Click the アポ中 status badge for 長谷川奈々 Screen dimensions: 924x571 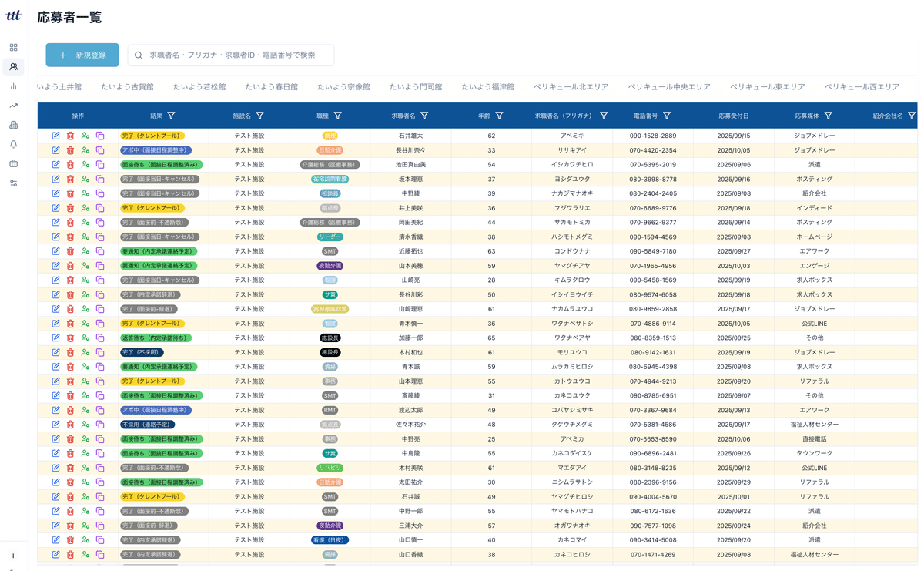[156, 150]
